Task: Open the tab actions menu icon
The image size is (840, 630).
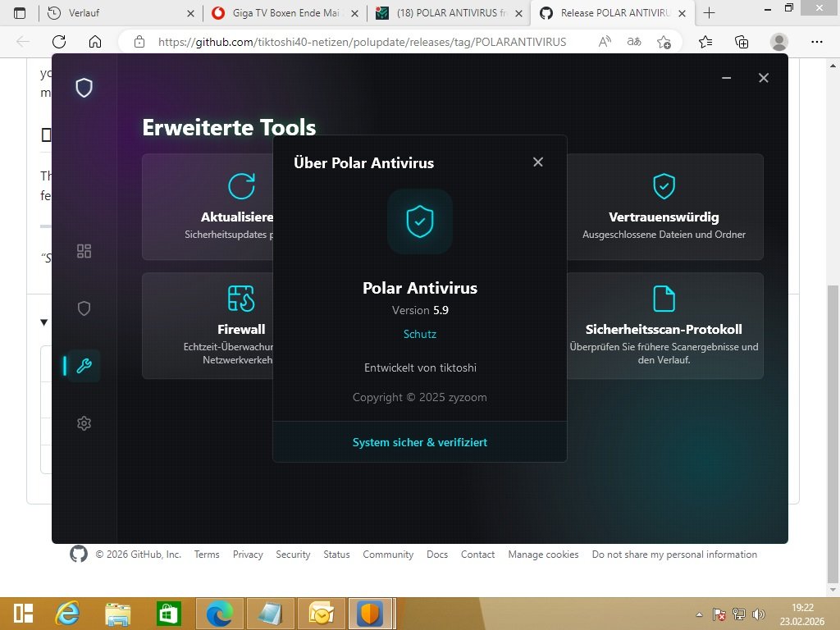Action: (x=20, y=13)
